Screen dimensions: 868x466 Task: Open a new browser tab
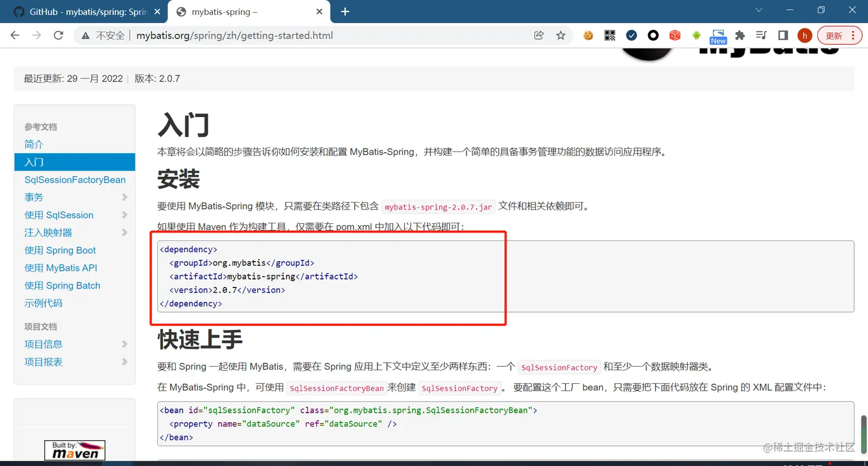tap(345, 11)
